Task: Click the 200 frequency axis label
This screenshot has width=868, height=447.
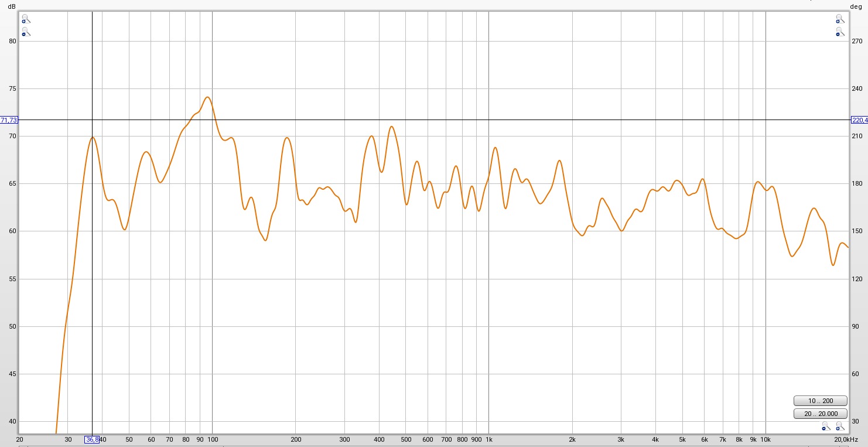Action: [x=296, y=439]
